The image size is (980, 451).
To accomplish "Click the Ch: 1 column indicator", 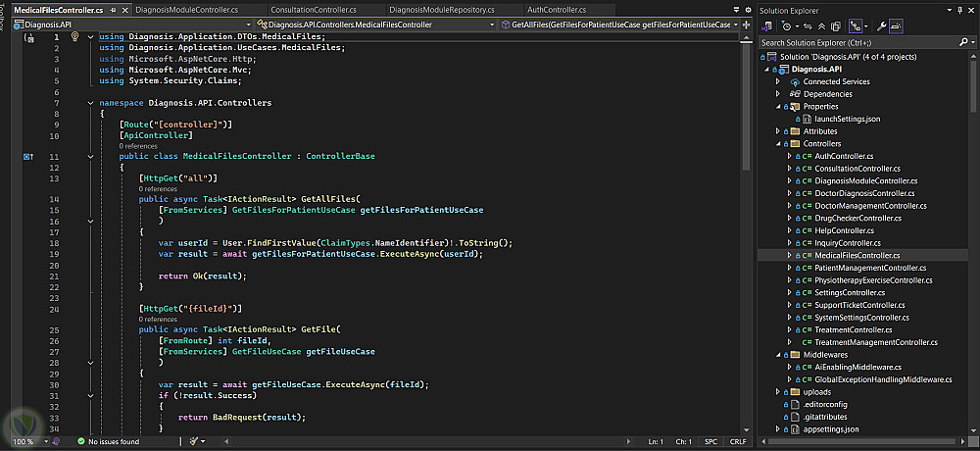I will pos(683,441).
